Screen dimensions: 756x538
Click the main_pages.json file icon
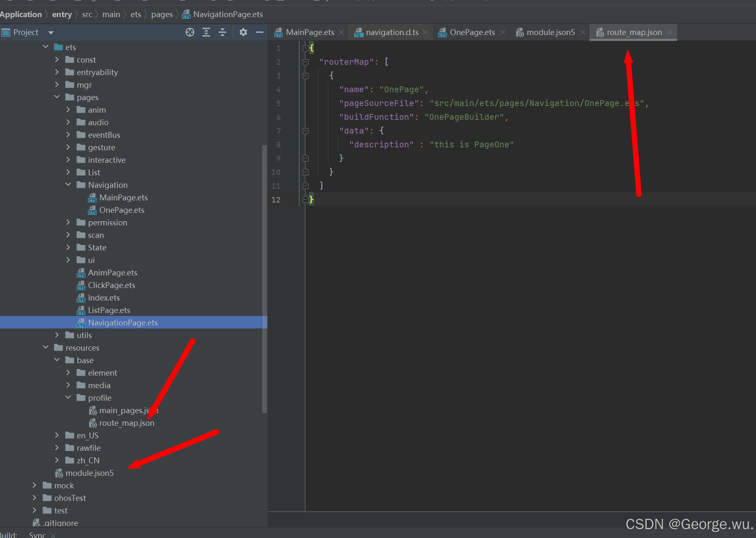pos(93,411)
